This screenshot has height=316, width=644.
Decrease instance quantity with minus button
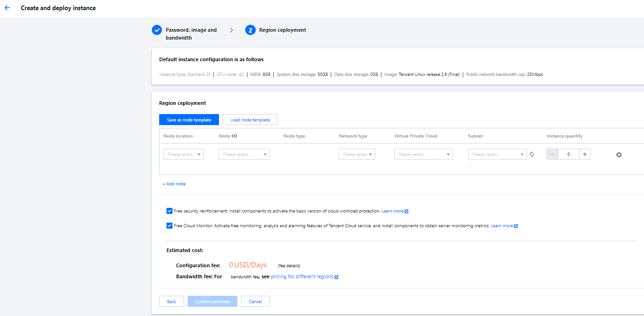coord(552,155)
